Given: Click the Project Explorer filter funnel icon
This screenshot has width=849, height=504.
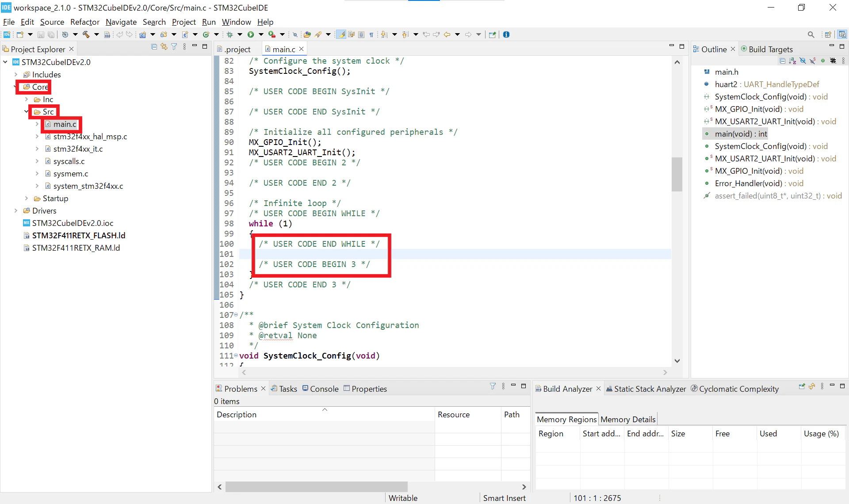Looking at the screenshot, I should [x=174, y=47].
